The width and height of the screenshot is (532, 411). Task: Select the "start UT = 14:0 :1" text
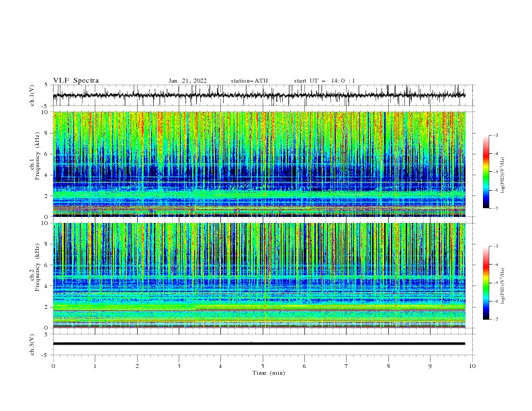[324, 81]
